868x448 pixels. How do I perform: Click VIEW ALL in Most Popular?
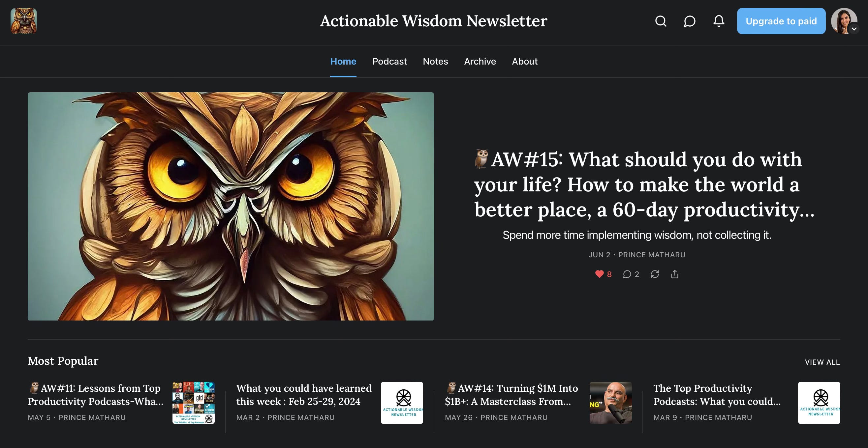[822, 362]
